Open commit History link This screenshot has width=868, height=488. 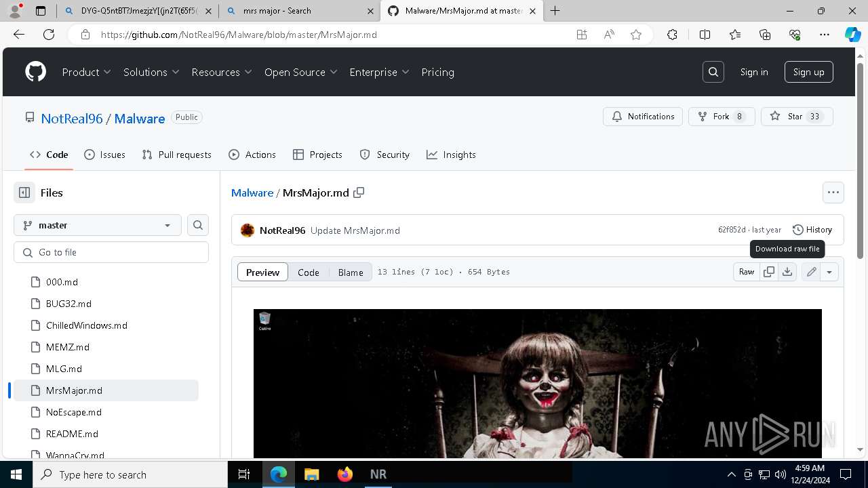coord(812,230)
